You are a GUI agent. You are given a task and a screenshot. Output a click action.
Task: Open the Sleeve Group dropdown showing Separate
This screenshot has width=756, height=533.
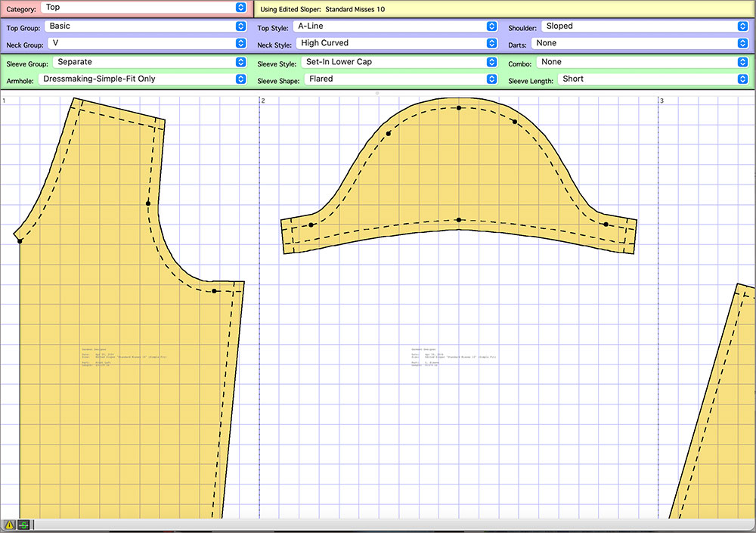click(x=150, y=62)
